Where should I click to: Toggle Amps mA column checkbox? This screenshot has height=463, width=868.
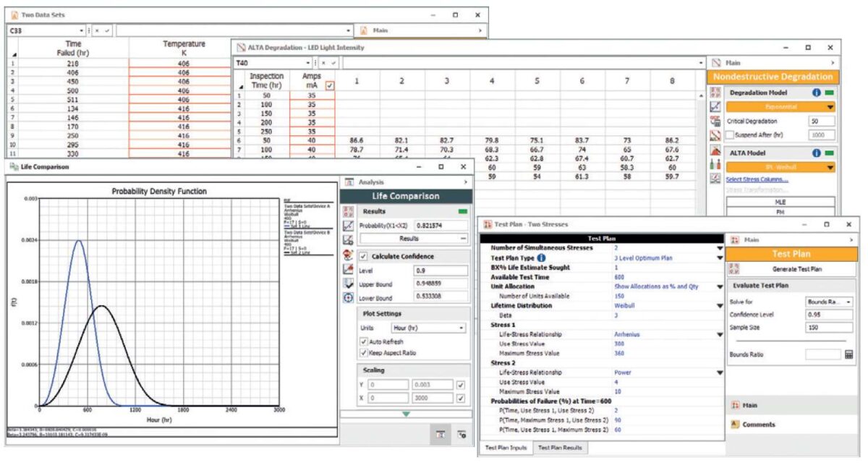point(330,85)
